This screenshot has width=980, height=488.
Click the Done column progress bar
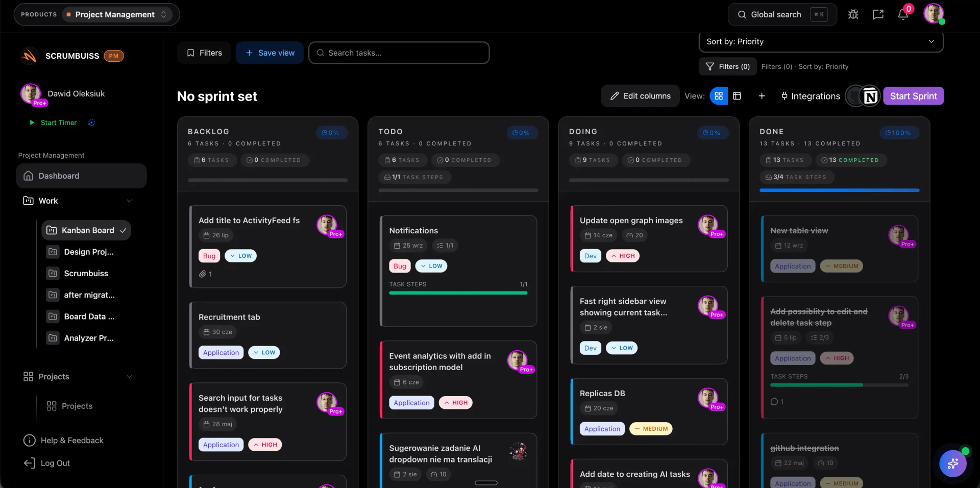(840, 190)
